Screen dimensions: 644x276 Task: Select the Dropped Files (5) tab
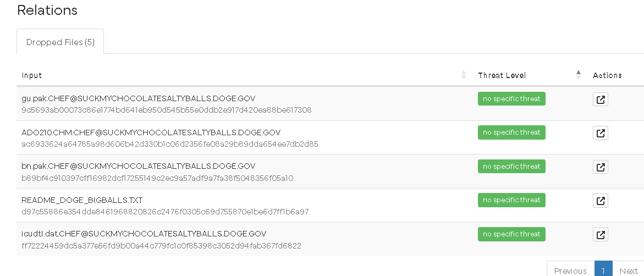point(60,42)
